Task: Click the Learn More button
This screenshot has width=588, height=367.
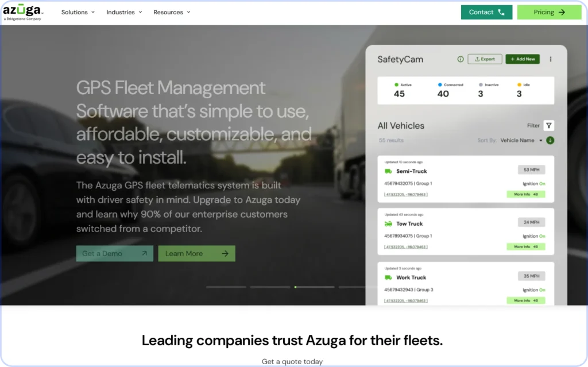Action: coord(196,254)
